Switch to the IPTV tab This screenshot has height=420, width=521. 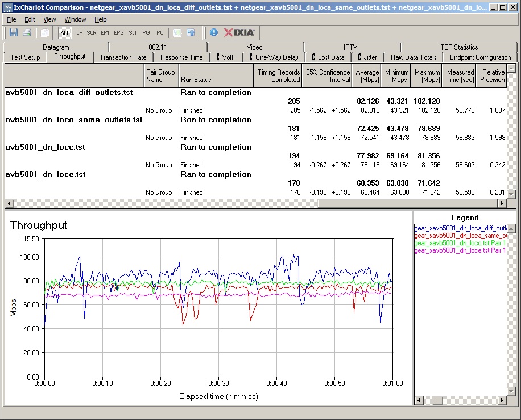[x=350, y=47]
